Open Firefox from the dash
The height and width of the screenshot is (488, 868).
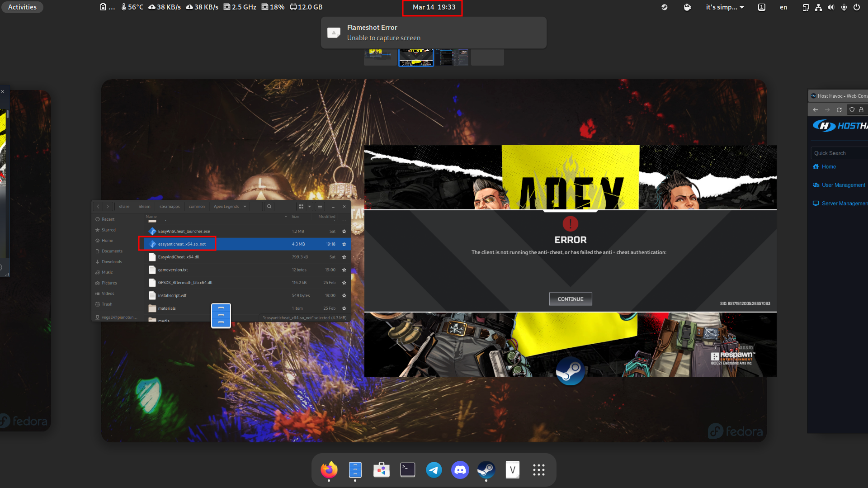329,470
